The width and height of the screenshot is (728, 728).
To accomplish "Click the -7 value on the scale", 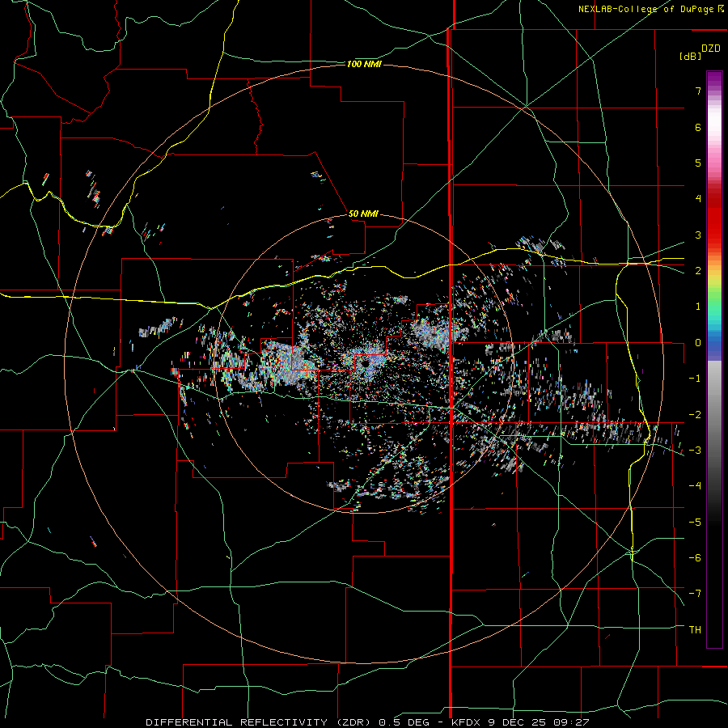I will pyautogui.click(x=695, y=594).
